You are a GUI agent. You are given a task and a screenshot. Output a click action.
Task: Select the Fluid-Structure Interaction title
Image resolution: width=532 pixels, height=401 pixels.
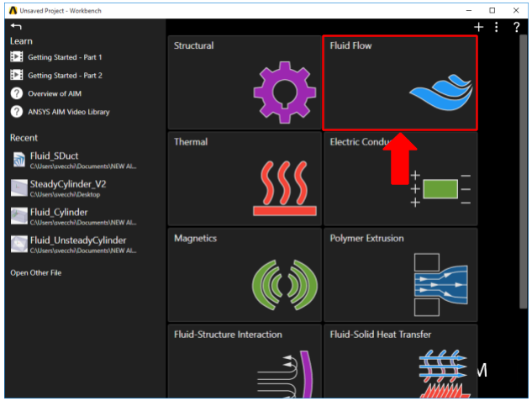[228, 335]
